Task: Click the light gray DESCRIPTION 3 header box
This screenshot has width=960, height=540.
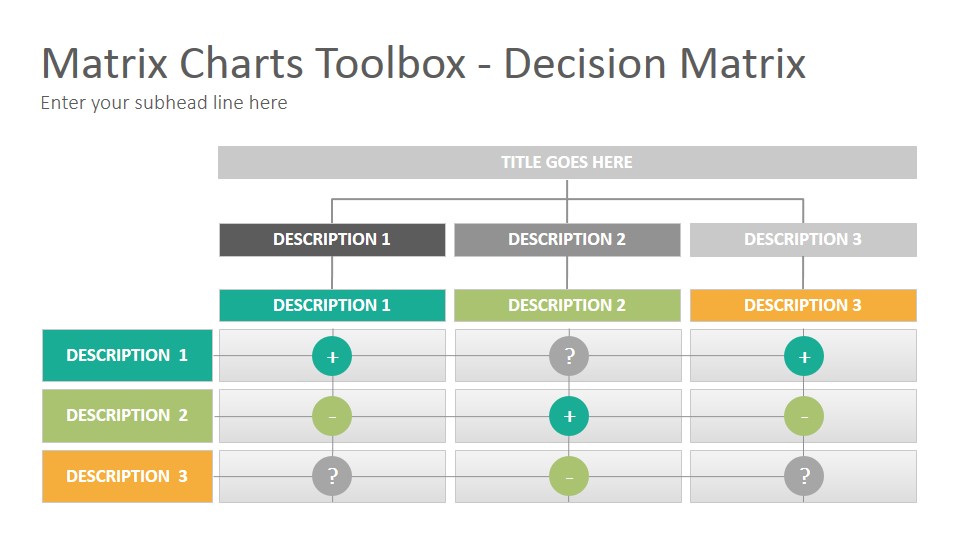Action: [803, 239]
